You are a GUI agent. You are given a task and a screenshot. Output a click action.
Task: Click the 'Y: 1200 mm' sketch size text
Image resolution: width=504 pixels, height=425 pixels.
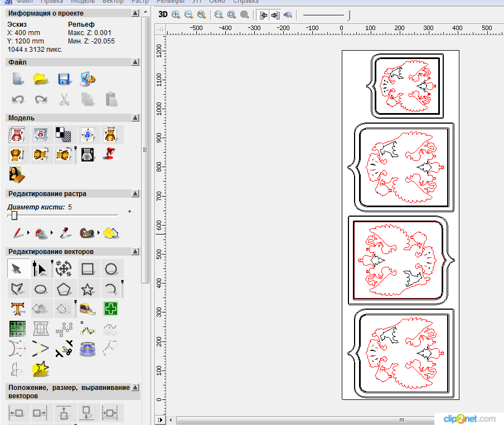(x=26, y=41)
